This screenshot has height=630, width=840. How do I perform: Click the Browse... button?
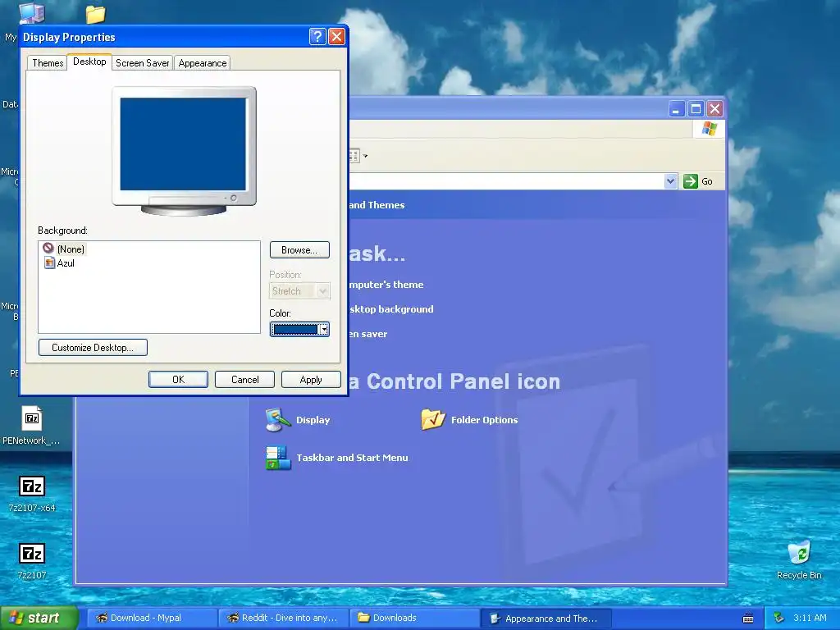[299, 250]
